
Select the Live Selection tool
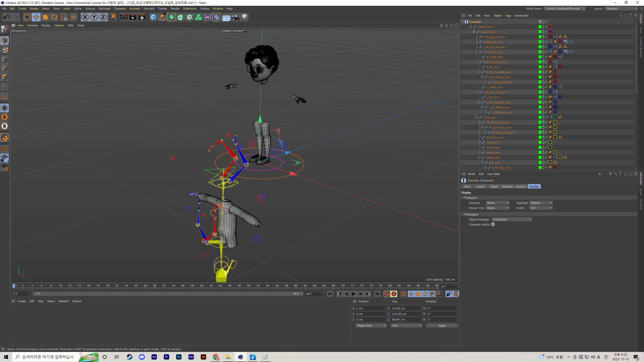(27, 17)
